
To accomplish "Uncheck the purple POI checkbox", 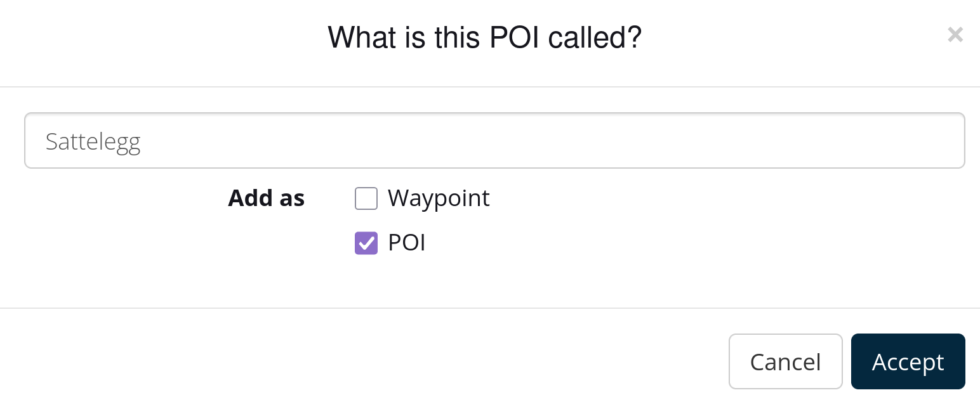I will tap(366, 243).
